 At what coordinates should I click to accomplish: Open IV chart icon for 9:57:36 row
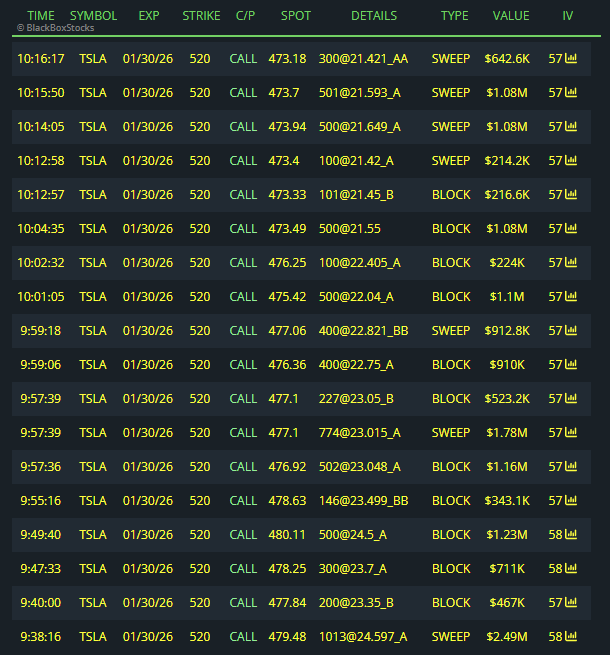[571, 466]
